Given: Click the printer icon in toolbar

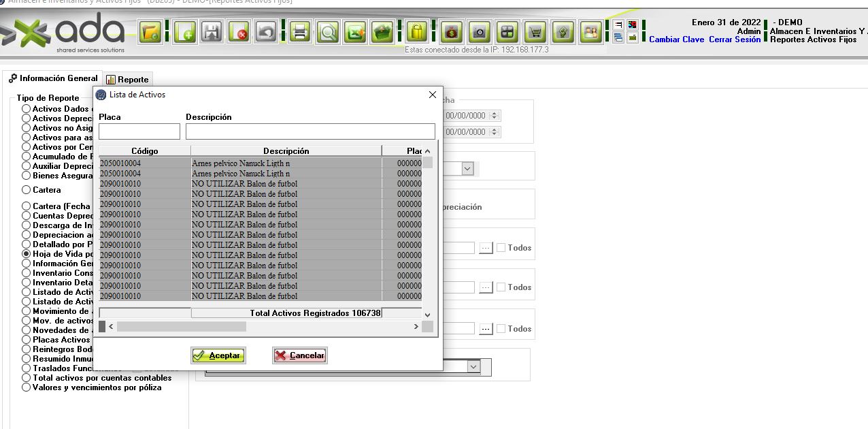Looking at the screenshot, I should pyautogui.click(x=300, y=32).
